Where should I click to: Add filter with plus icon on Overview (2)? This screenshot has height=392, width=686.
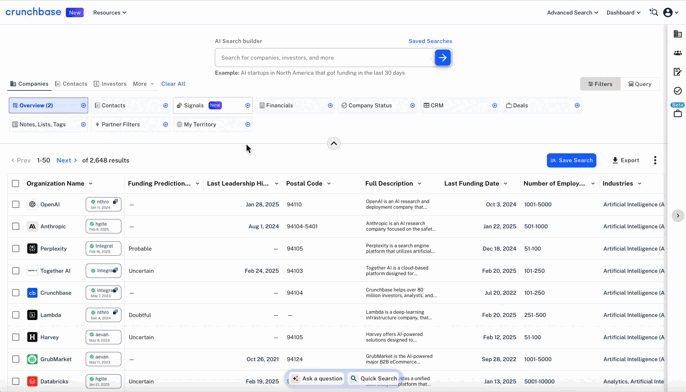coord(83,105)
